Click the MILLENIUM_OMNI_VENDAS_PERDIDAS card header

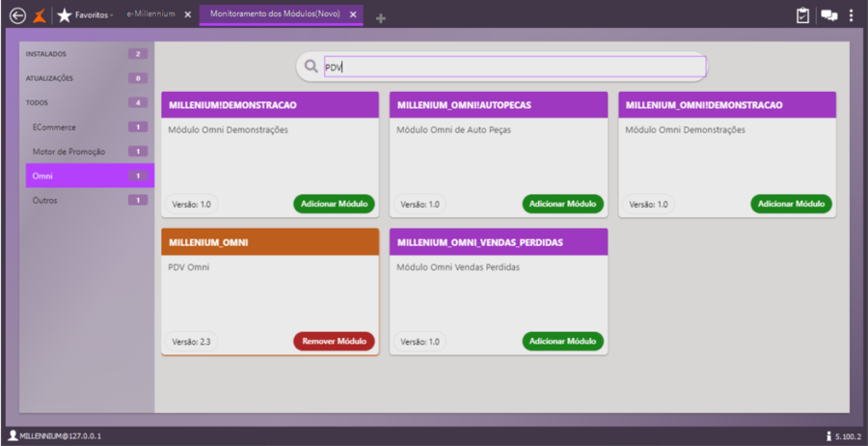tap(499, 242)
